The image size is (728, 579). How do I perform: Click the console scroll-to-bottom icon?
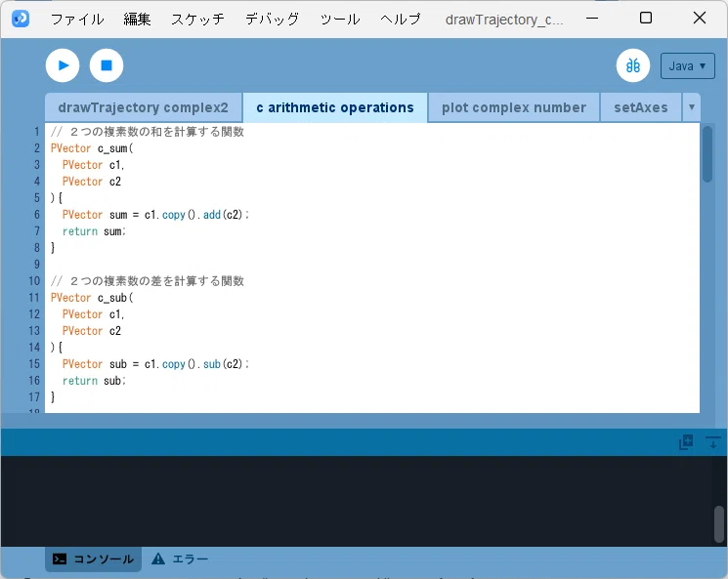pos(712,442)
